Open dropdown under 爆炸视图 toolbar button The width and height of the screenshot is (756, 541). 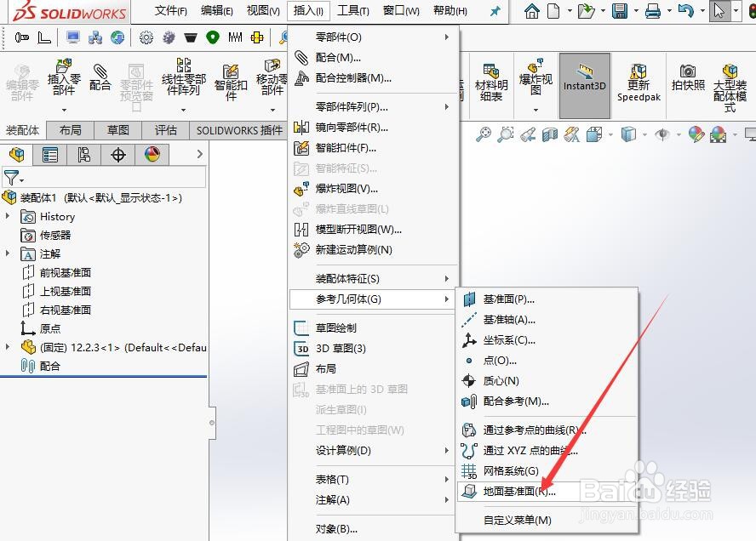point(535,111)
